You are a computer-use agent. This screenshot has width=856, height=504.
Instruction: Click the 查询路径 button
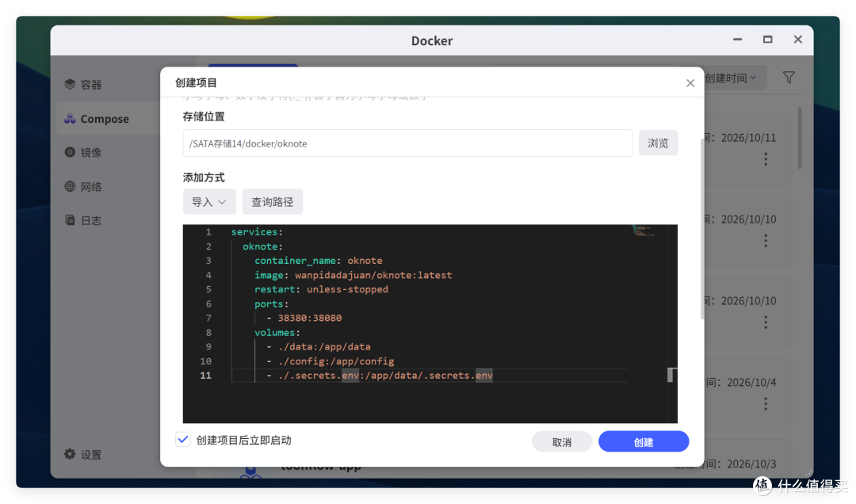click(272, 202)
